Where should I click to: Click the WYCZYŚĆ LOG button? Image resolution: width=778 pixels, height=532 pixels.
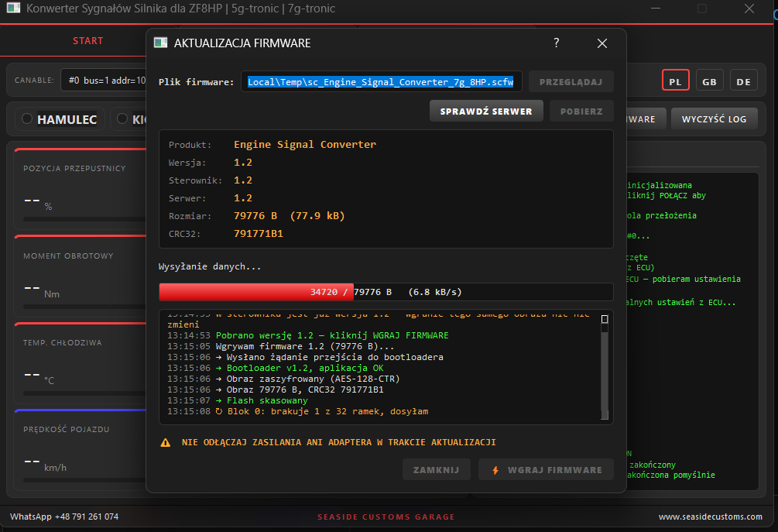714,118
